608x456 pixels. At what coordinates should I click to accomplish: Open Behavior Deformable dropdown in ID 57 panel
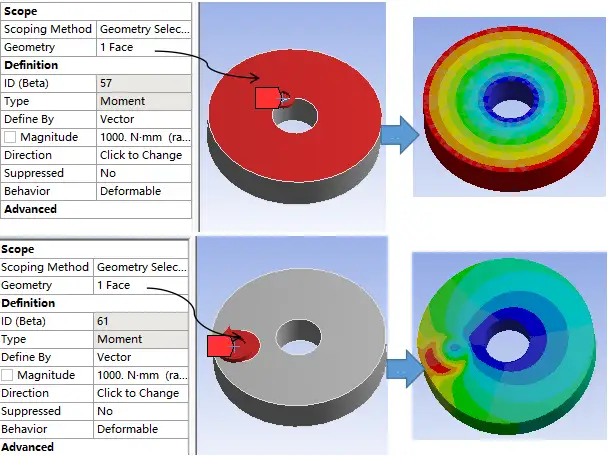144,191
